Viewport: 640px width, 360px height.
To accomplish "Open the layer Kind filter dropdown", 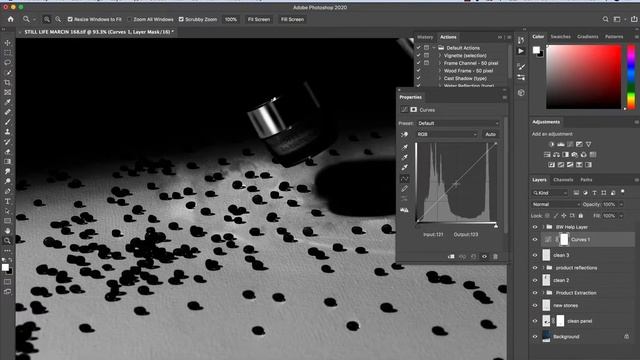I will pos(550,193).
